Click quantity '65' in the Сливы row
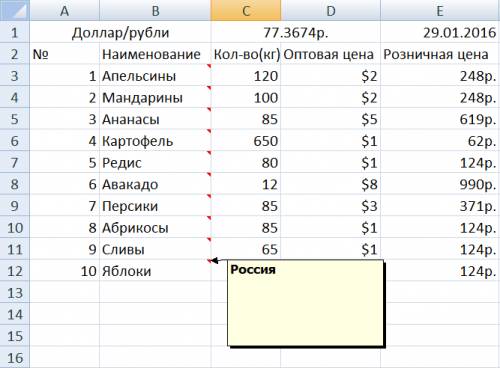The height and width of the screenshot is (368, 500). click(x=246, y=249)
